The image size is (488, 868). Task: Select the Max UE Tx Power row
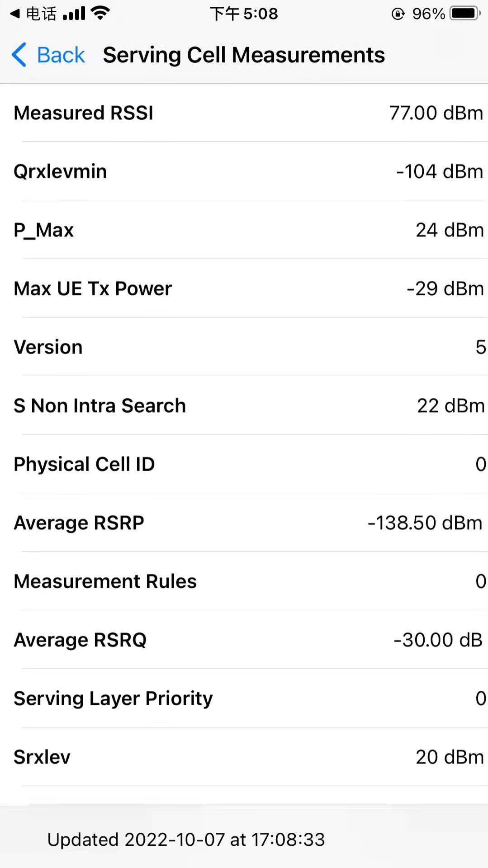(x=244, y=288)
